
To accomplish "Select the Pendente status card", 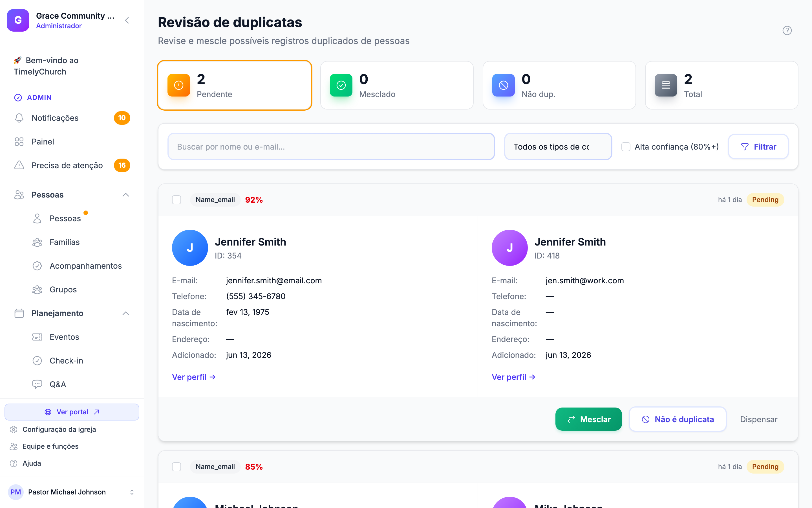I will 235,85.
